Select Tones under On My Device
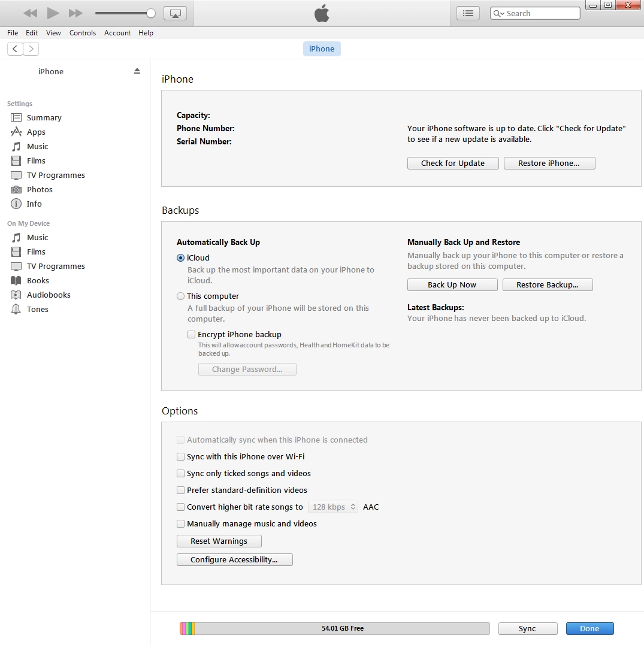 (38, 309)
